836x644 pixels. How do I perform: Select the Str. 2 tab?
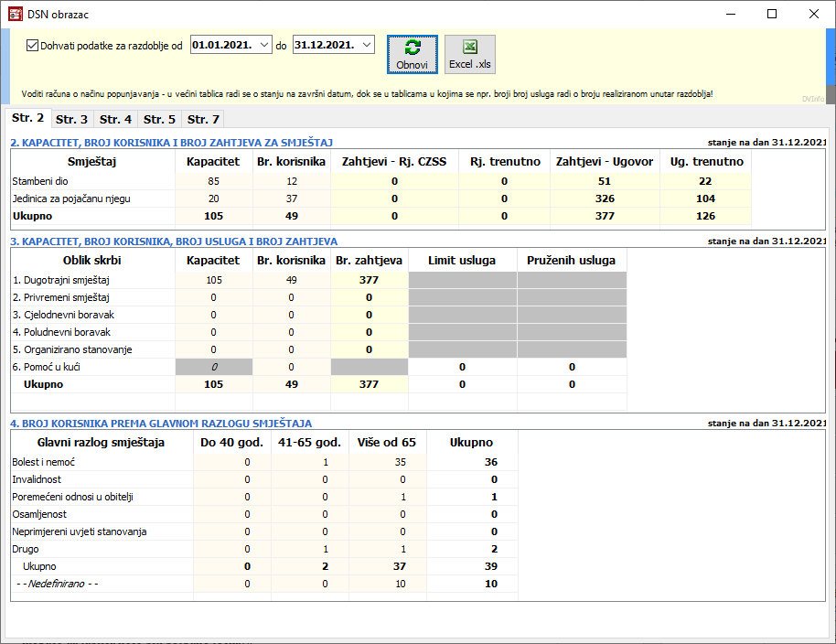(x=28, y=118)
